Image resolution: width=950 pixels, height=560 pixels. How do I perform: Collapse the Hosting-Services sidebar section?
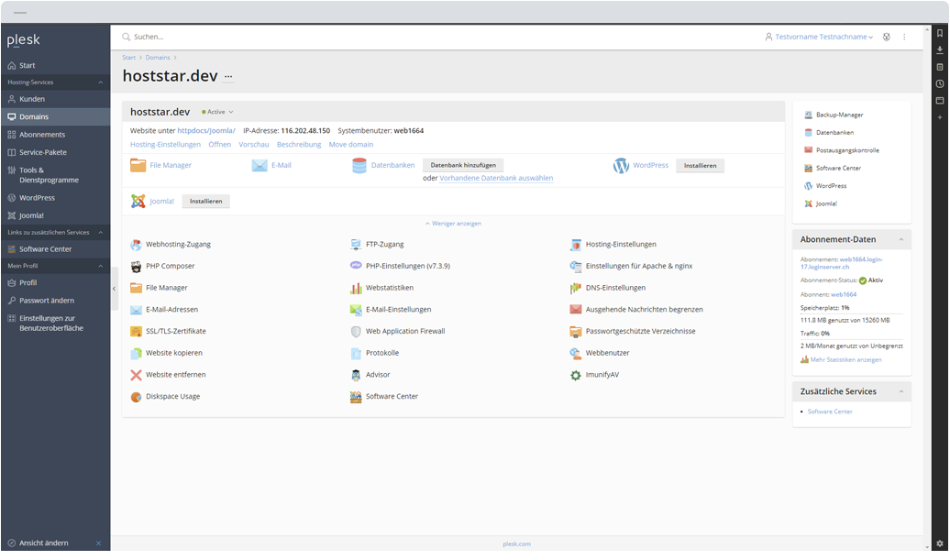[x=101, y=82]
